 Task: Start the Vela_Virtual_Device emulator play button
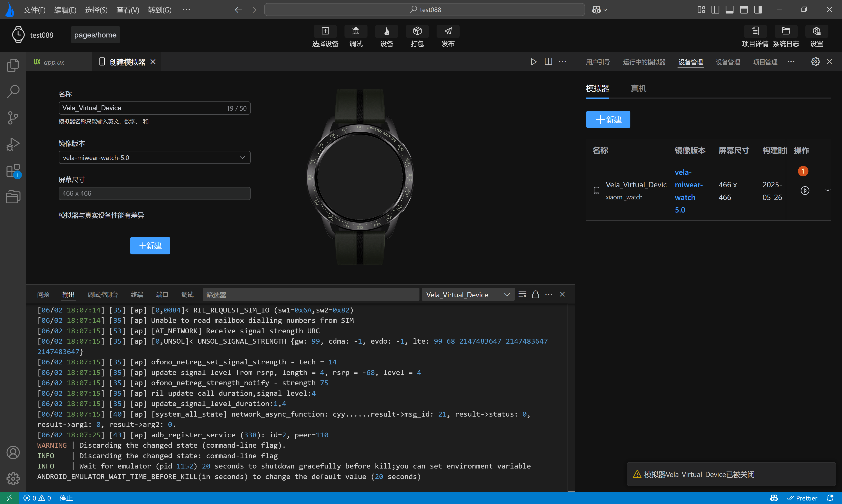[805, 190]
